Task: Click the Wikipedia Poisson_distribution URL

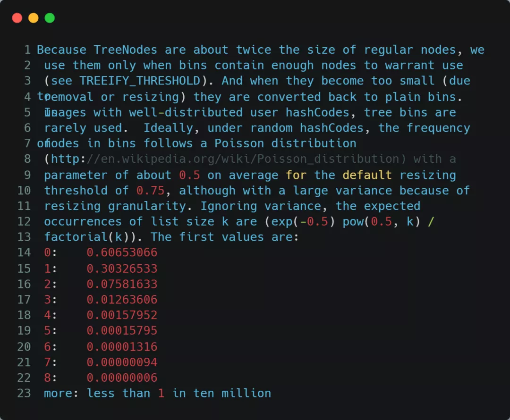Action: 225,159
